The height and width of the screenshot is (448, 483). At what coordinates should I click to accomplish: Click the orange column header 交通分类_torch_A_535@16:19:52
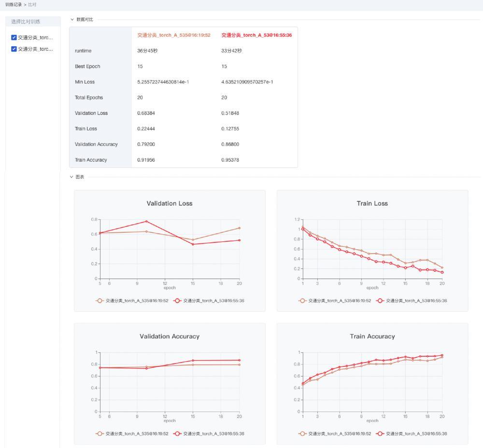(x=174, y=35)
